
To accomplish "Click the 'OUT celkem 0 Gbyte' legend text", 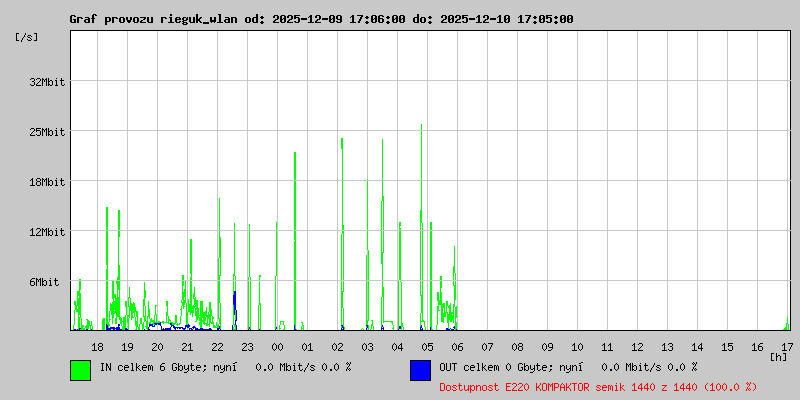I will click(x=495, y=367).
